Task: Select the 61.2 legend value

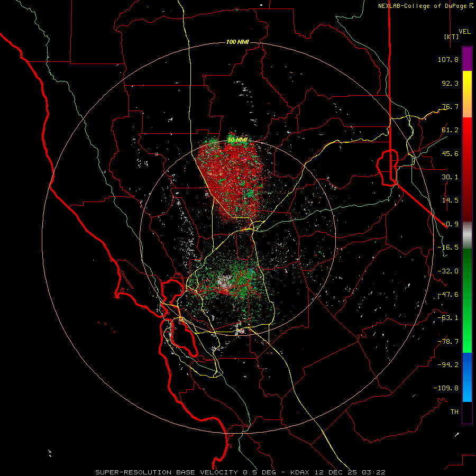Action: (450, 130)
